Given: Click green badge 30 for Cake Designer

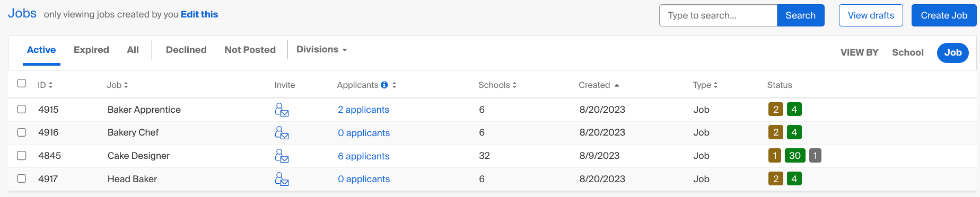Looking at the screenshot, I should click(x=795, y=156).
